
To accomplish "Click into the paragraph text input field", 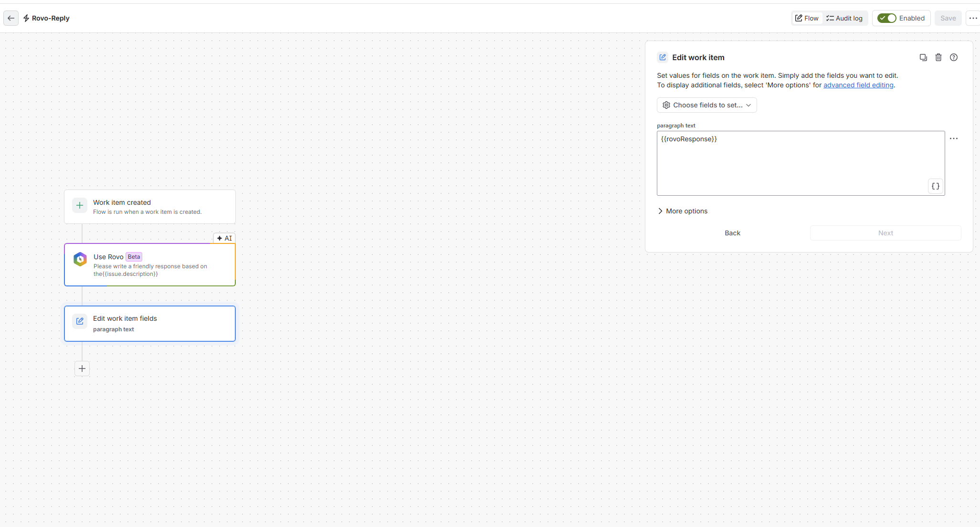I will click(801, 163).
